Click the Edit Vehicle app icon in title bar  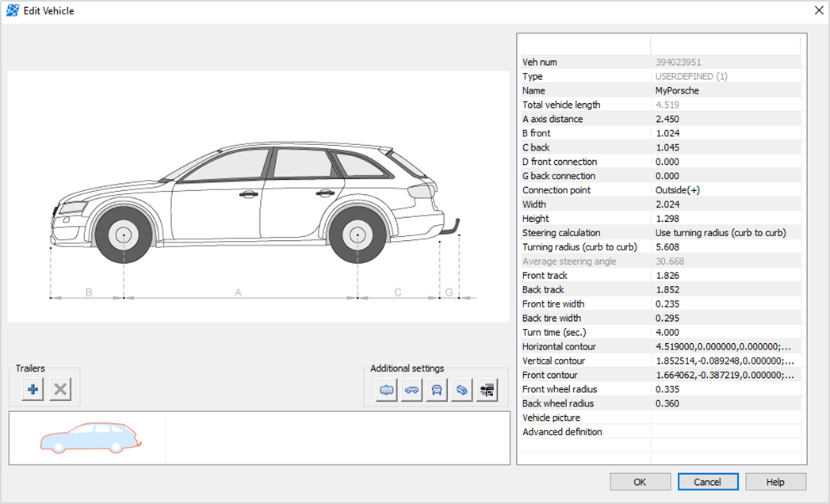coord(12,11)
